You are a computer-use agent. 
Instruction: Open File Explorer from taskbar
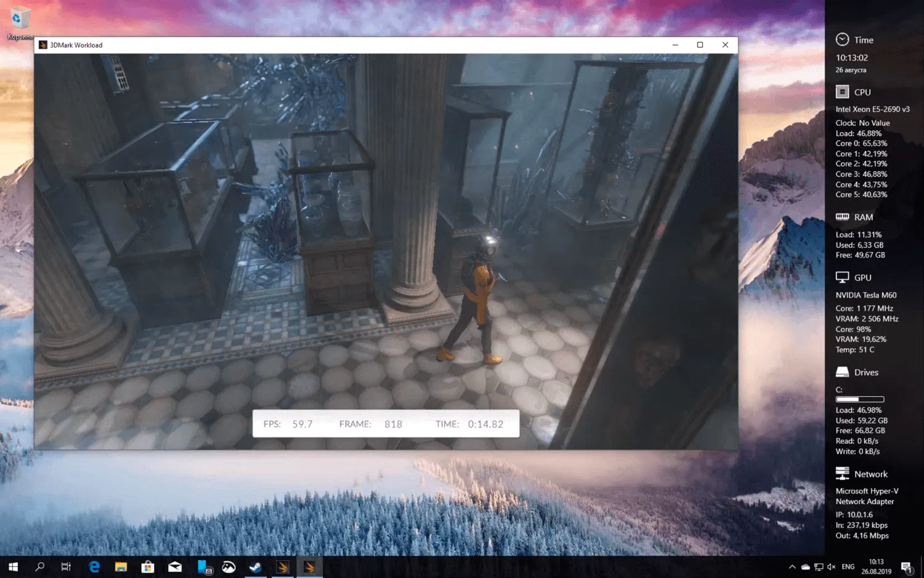click(x=121, y=567)
